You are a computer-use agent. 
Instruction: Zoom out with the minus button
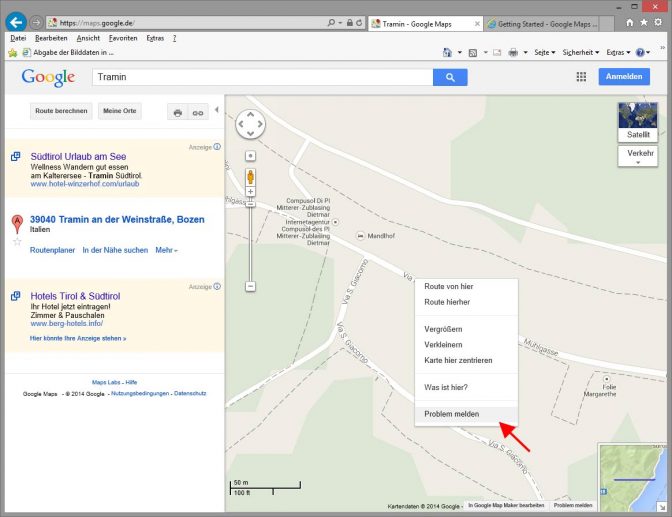tap(251, 286)
